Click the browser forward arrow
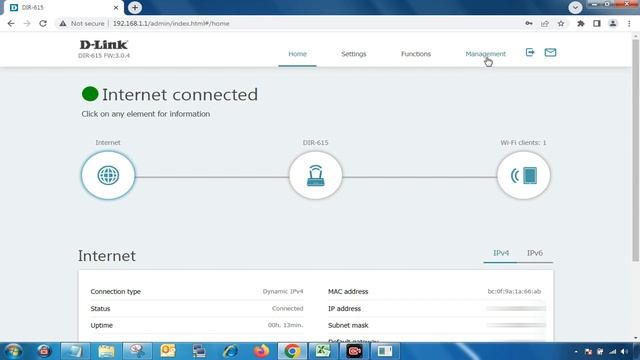This screenshot has height=360, width=640. point(27,24)
